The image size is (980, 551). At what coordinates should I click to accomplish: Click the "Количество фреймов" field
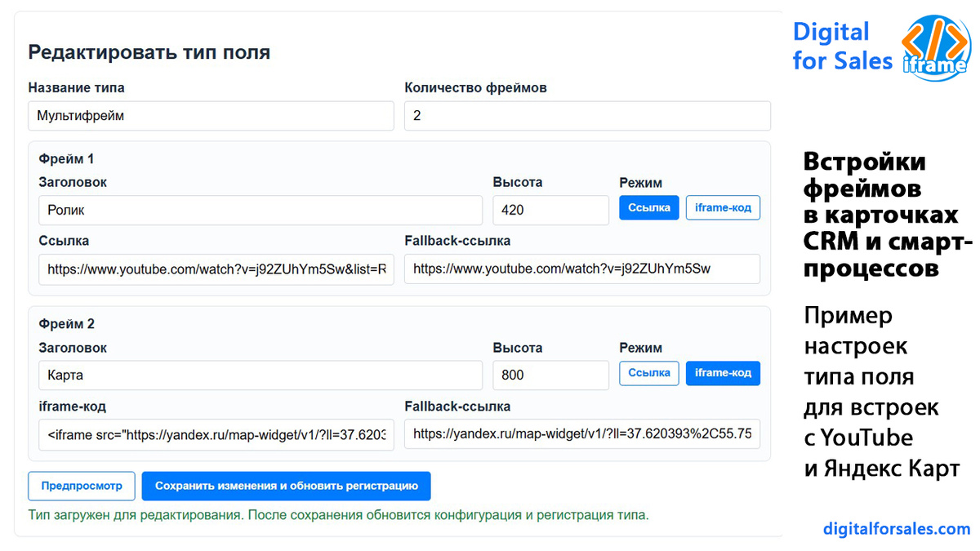[587, 116]
